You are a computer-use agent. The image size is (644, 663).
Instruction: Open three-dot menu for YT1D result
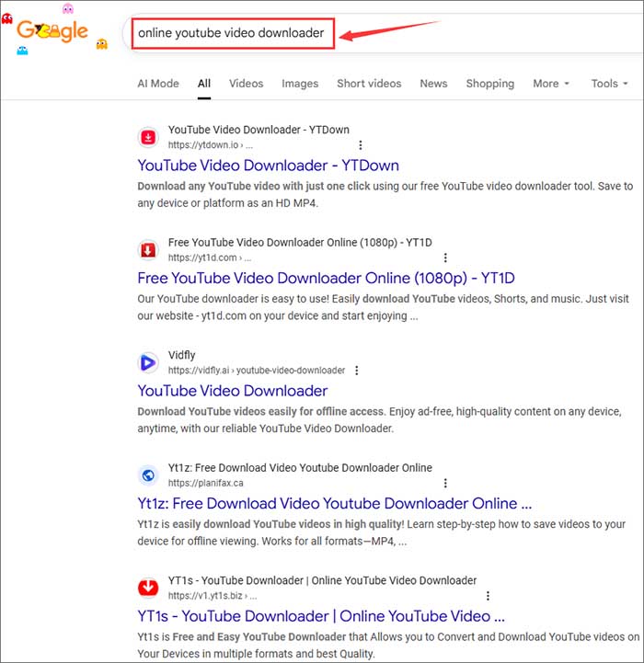tap(445, 257)
